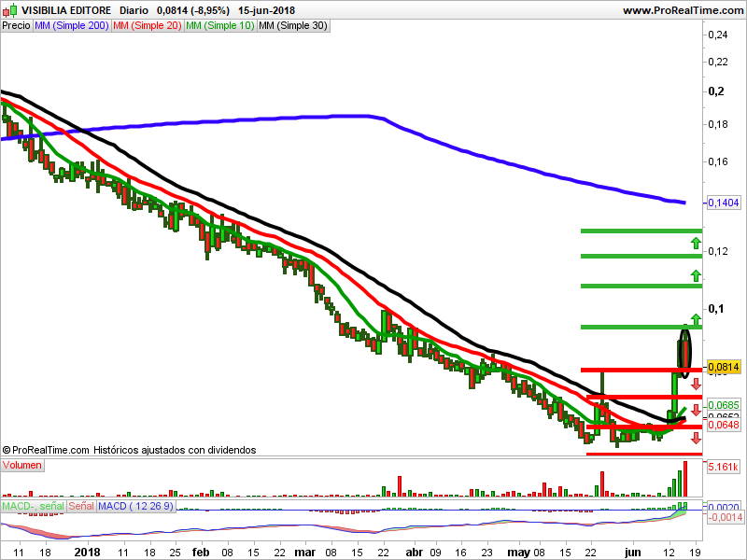Click the VISIBILIA EDITORE title text
Viewport: 747px width, 560px height.
(x=66, y=10)
